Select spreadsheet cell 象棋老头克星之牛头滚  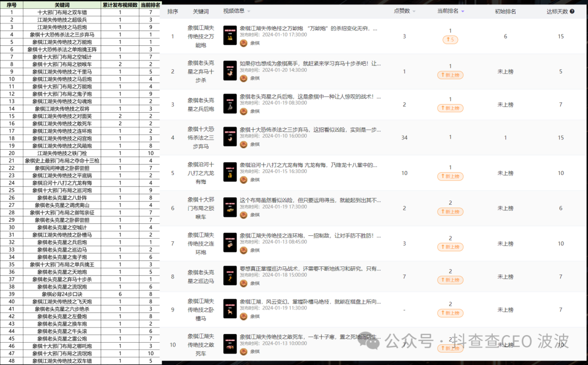tap(62, 331)
